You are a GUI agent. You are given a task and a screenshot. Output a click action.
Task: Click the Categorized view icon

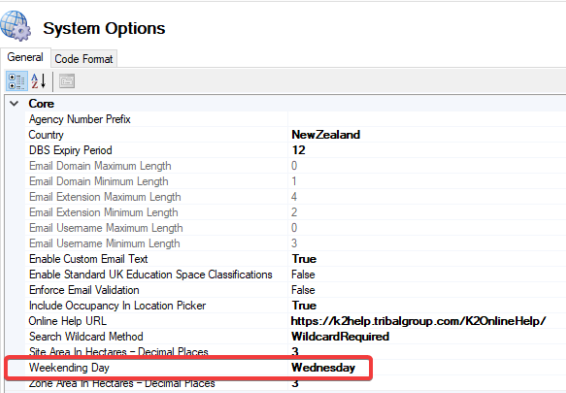(x=17, y=81)
